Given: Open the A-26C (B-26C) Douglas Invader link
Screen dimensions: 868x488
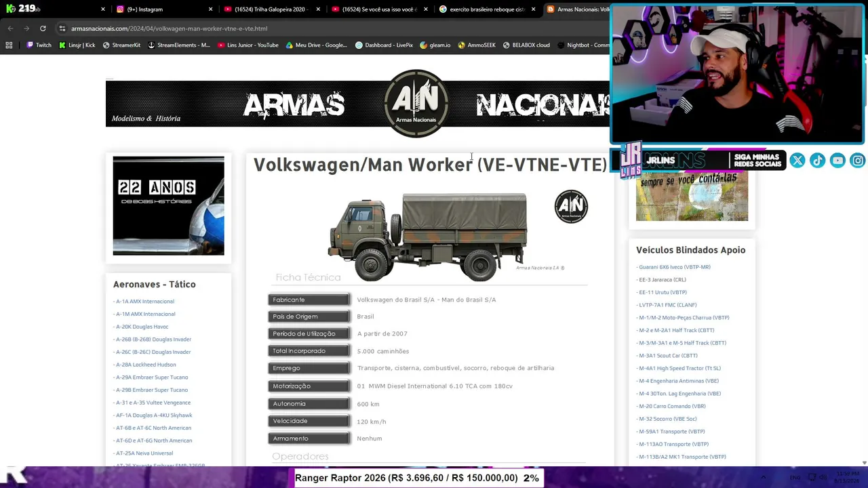Looking at the screenshot, I should click(152, 352).
